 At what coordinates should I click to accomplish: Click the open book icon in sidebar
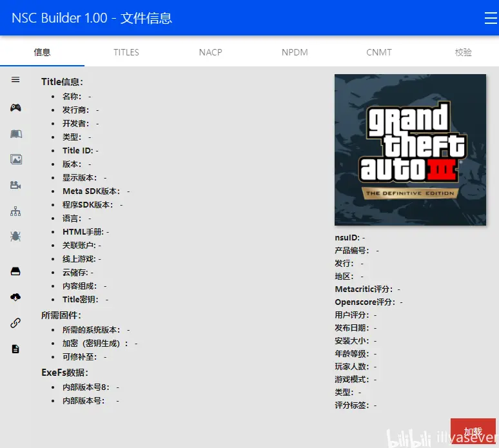[x=16, y=134]
